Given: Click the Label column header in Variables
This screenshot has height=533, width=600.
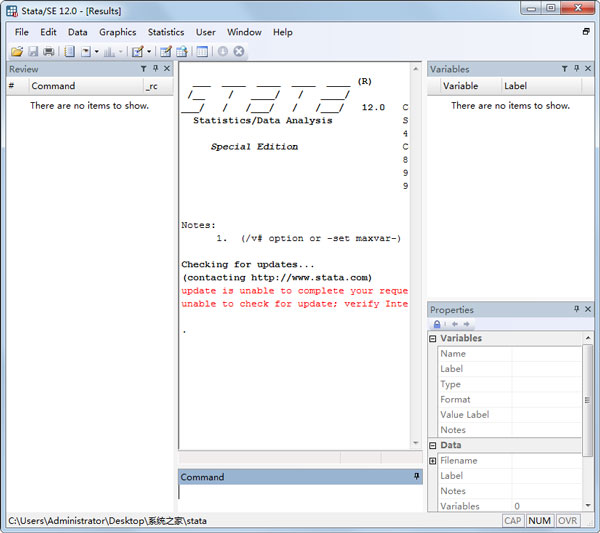Looking at the screenshot, I should [541, 86].
